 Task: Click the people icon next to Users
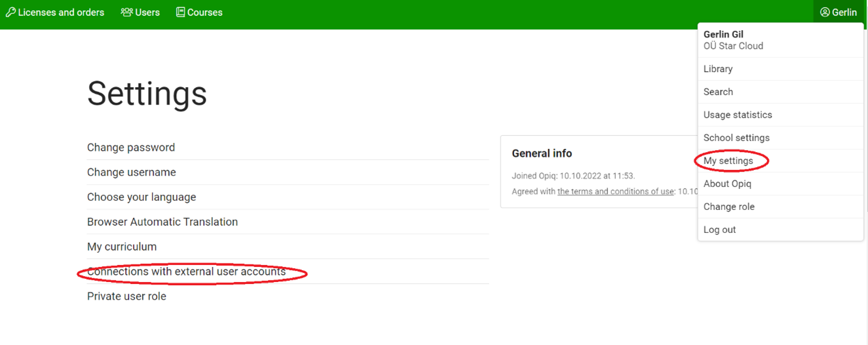coord(126,12)
